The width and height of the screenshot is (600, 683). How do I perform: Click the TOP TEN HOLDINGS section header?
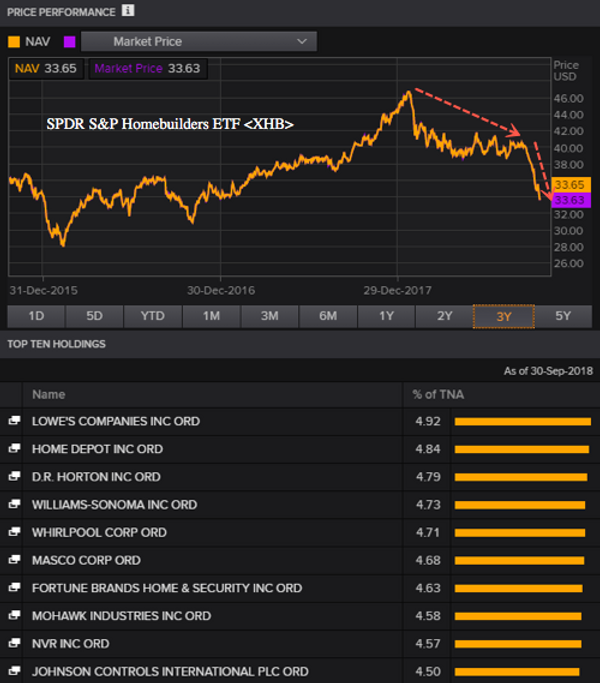(56, 344)
